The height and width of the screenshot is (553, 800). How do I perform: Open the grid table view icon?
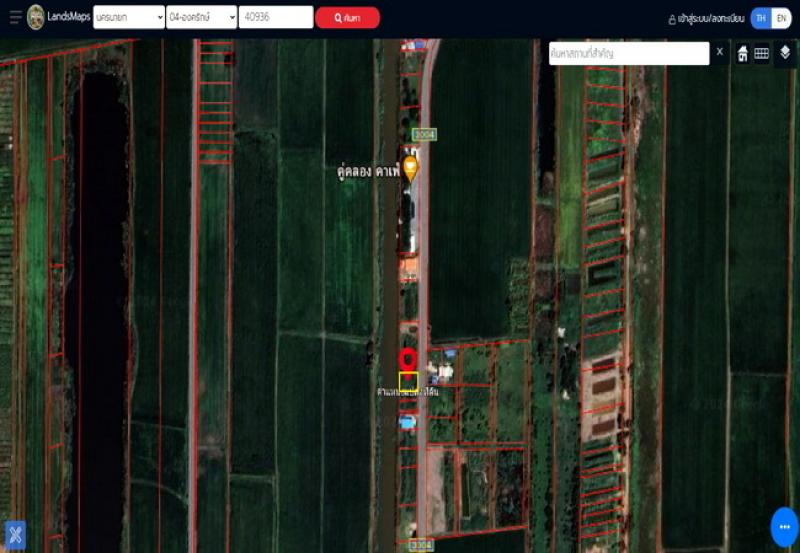coord(762,53)
